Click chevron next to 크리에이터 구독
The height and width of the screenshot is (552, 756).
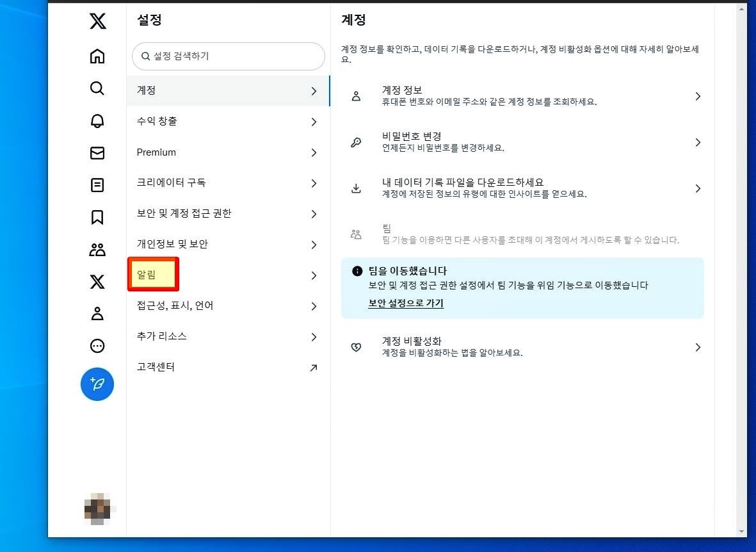pyautogui.click(x=314, y=183)
